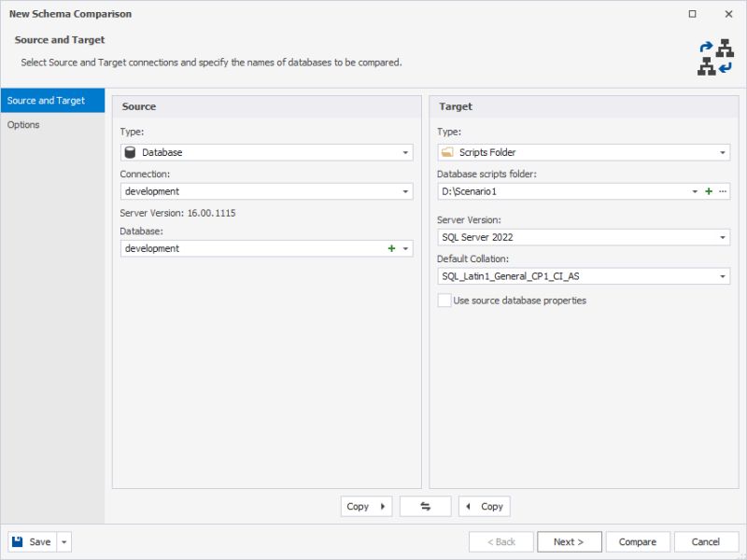The height and width of the screenshot is (560, 747).
Task: Copy source settings to target
Action: pos(365,506)
